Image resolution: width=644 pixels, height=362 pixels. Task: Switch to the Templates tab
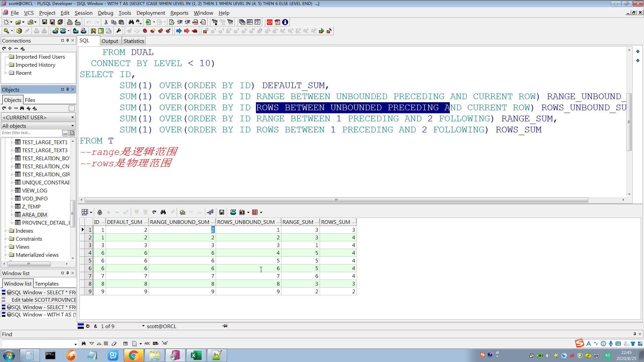point(47,284)
